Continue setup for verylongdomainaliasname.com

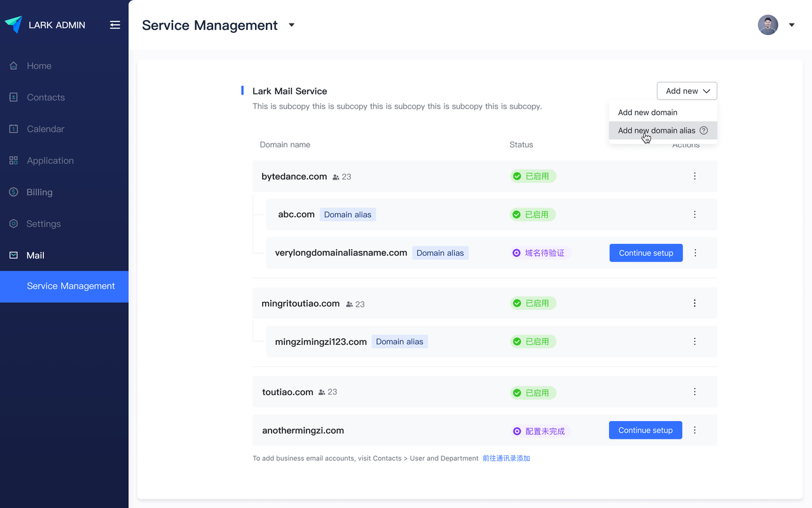coord(646,253)
